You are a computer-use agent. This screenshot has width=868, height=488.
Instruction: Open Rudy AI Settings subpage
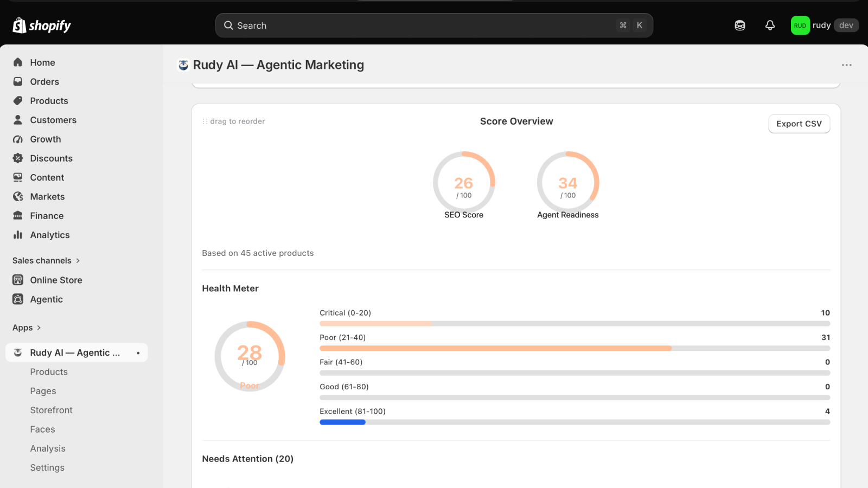pos(47,468)
